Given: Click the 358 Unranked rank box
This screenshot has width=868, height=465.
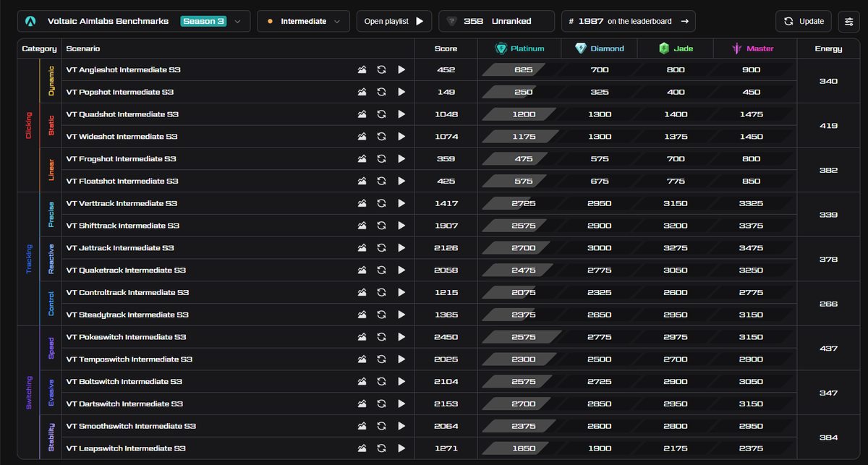Looking at the screenshot, I should tap(497, 21).
